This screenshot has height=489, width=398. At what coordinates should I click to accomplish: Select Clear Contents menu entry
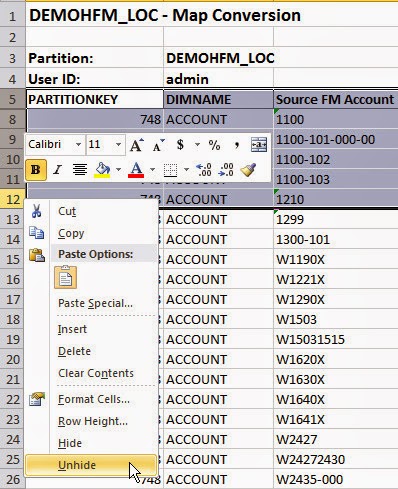tap(90, 373)
